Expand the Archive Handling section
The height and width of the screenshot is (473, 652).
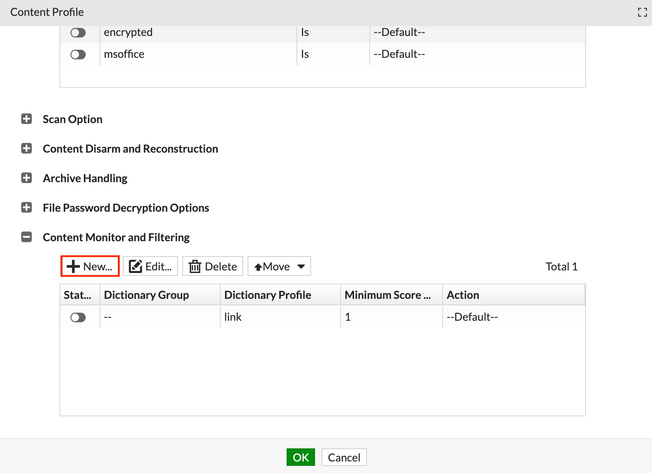[x=27, y=178]
